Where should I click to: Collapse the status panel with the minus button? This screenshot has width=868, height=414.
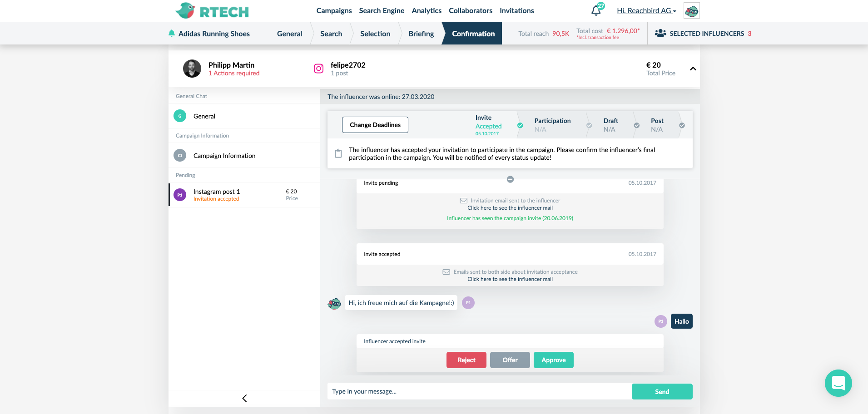tap(510, 179)
